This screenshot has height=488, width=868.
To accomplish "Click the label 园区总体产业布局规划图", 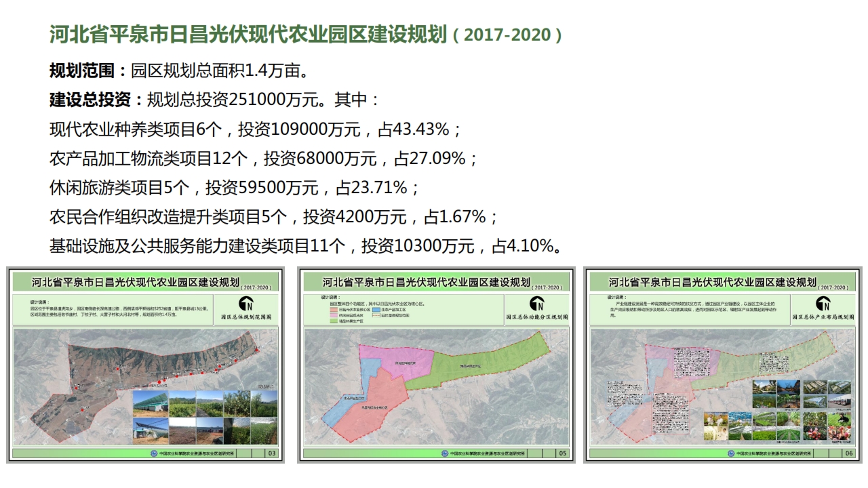I will pyautogui.click(x=823, y=317).
